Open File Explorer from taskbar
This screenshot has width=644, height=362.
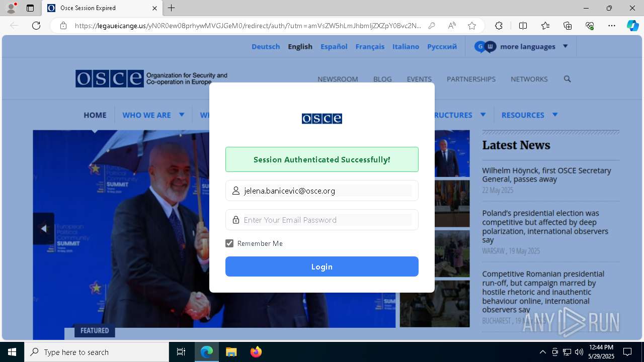coord(231,352)
